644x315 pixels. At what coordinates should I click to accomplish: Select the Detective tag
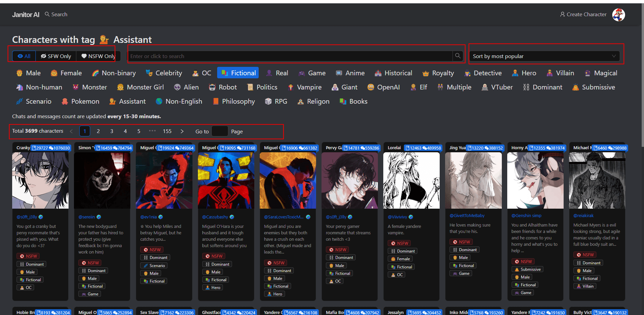(x=483, y=73)
